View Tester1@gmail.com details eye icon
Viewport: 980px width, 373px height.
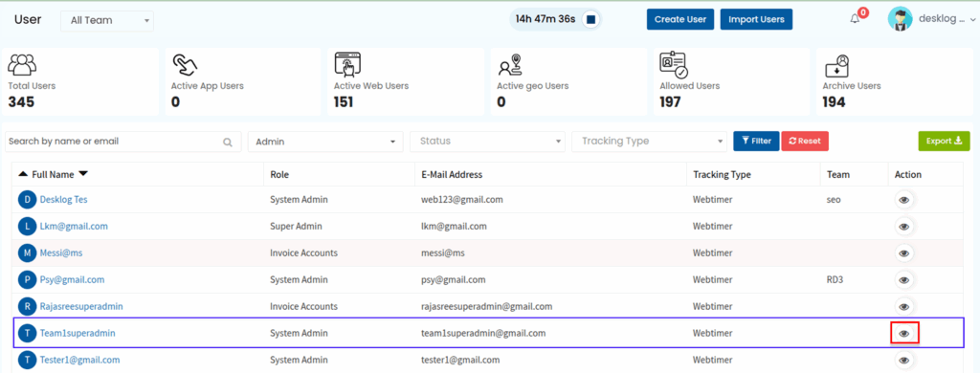pyautogui.click(x=903, y=360)
